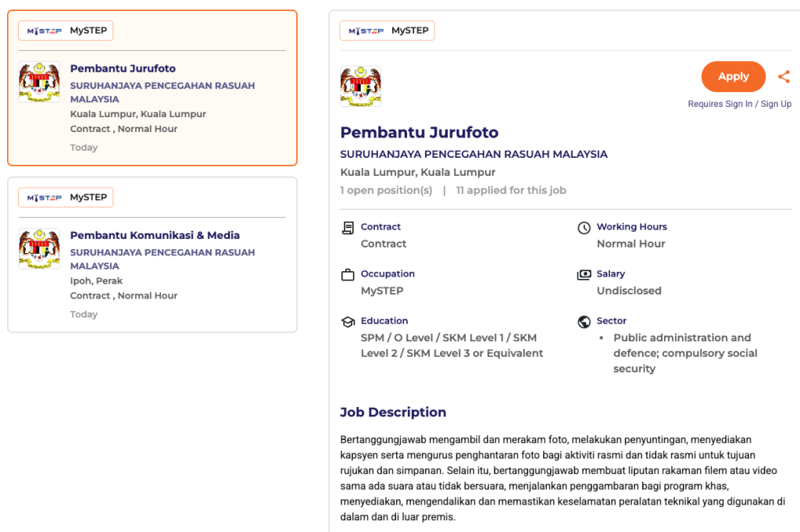Open the Pembantu Komunikasi & Media listing
The height and width of the screenshot is (532, 800).
155,235
